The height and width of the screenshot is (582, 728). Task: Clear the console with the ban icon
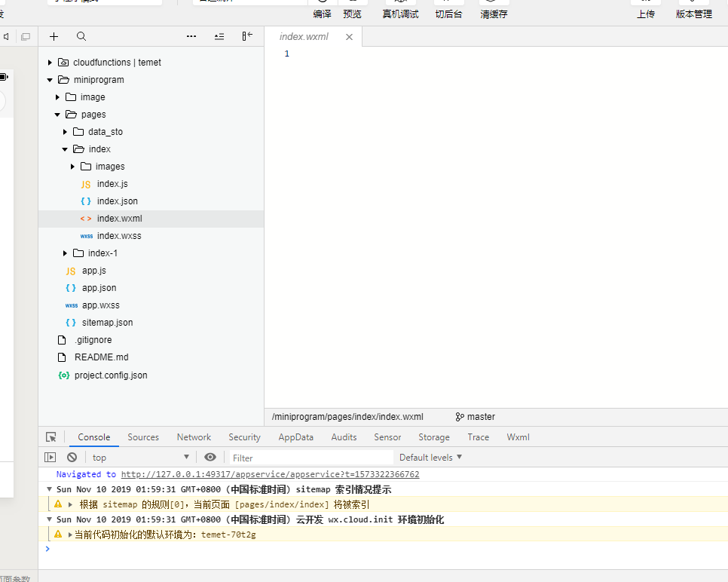(72, 457)
